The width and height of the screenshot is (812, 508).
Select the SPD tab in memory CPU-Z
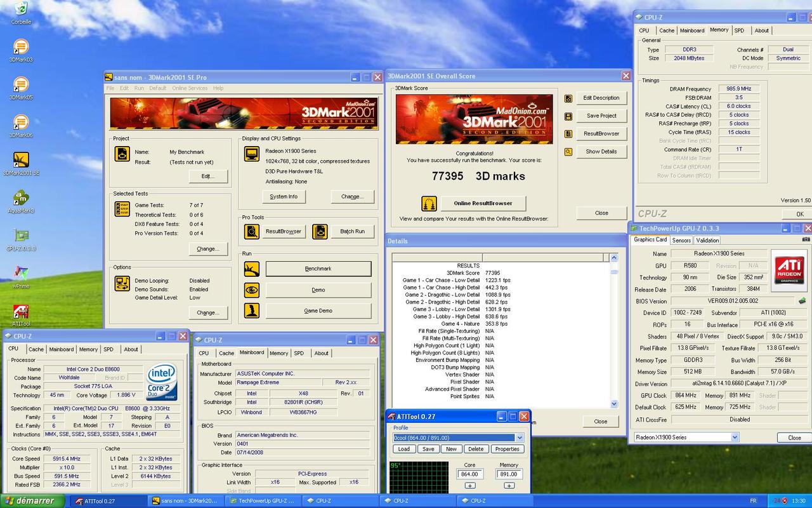739,30
